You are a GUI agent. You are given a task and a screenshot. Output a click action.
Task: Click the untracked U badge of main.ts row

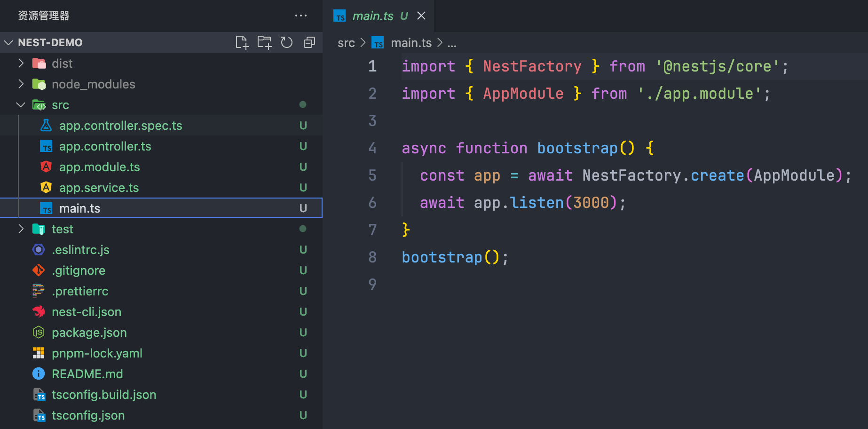(x=303, y=208)
